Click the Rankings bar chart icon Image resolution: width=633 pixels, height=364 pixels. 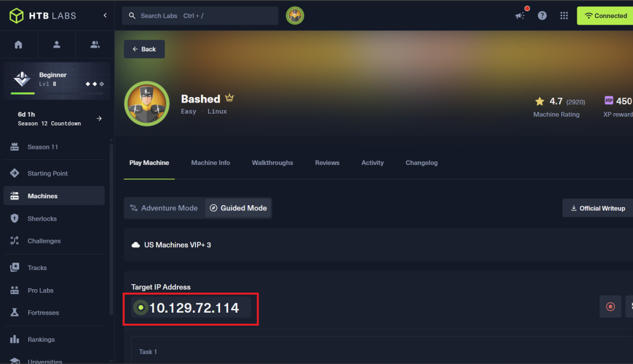(x=15, y=339)
